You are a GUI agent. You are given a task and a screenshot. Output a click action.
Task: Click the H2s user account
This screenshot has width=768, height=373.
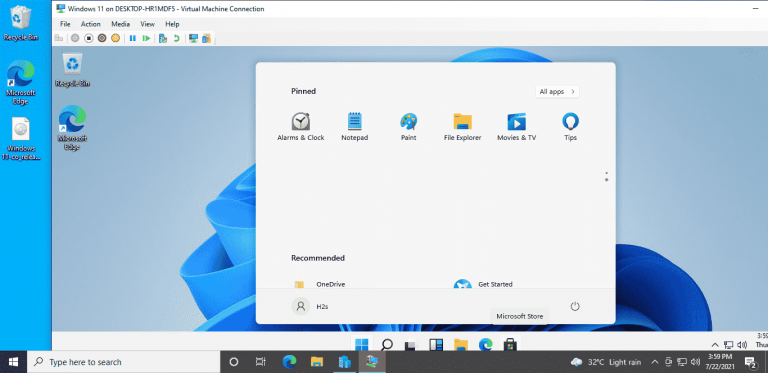(x=310, y=306)
